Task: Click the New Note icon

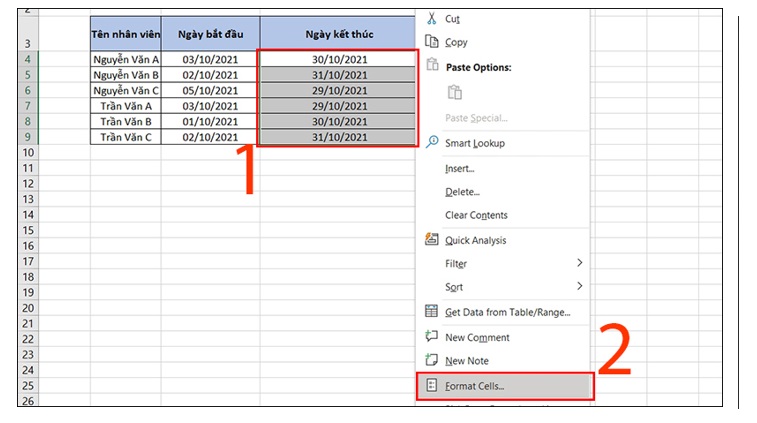Action: click(432, 360)
